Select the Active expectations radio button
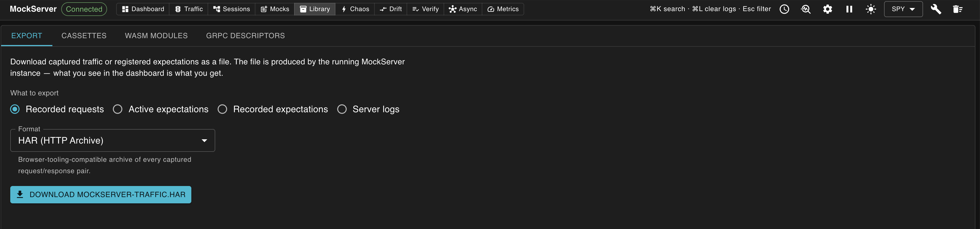The height and width of the screenshot is (229, 980). (x=118, y=109)
